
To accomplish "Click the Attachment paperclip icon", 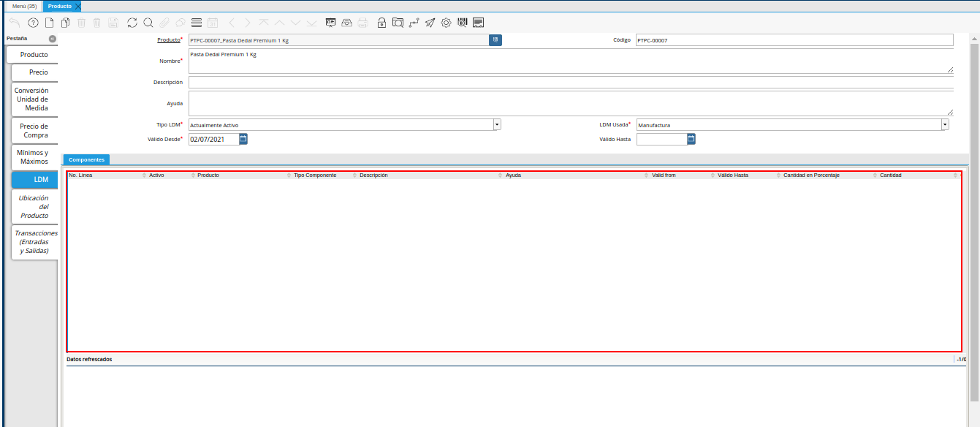I will [x=164, y=23].
